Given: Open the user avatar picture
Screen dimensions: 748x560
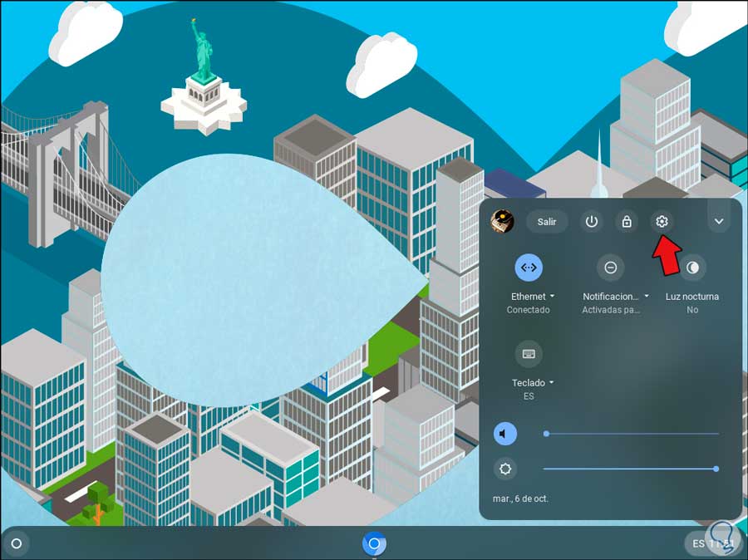Looking at the screenshot, I should (x=502, y=222).
